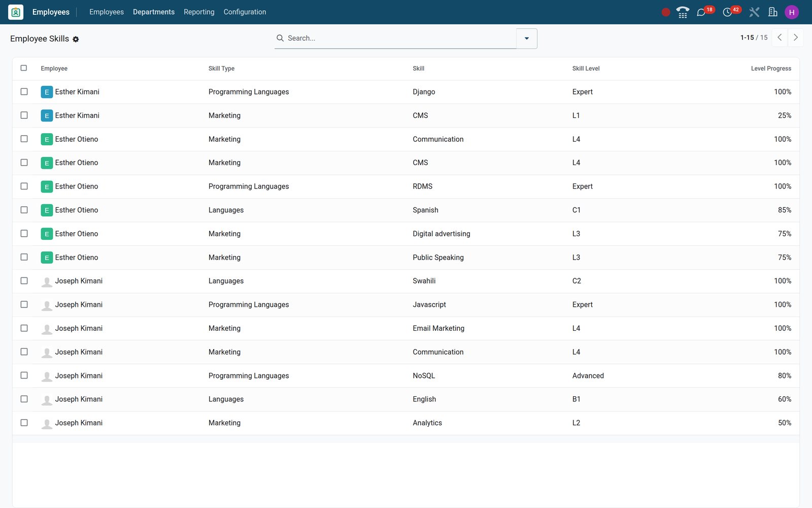The width and height of the screenshot is (812, 508).
Task: Open the messages icon with 18 badge
Action: point(701,12)
